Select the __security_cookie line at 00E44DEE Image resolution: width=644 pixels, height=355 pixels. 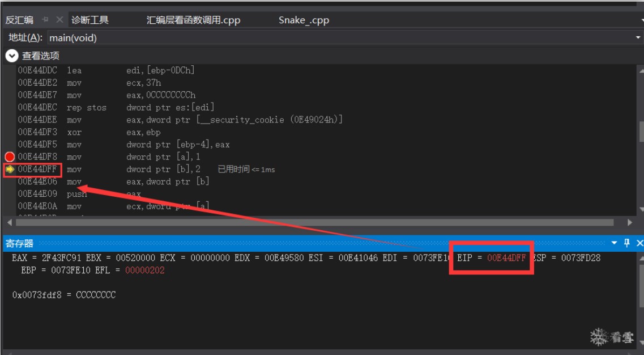click(x=180, y=120)
